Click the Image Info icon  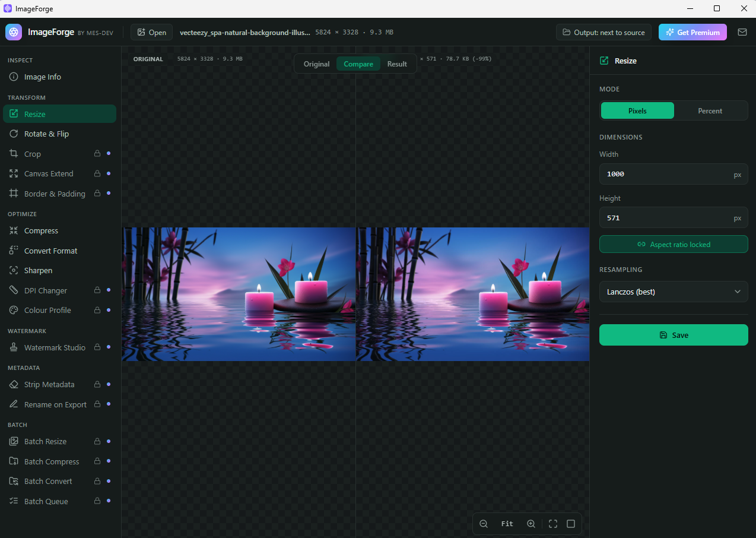(x=14, y=77)
